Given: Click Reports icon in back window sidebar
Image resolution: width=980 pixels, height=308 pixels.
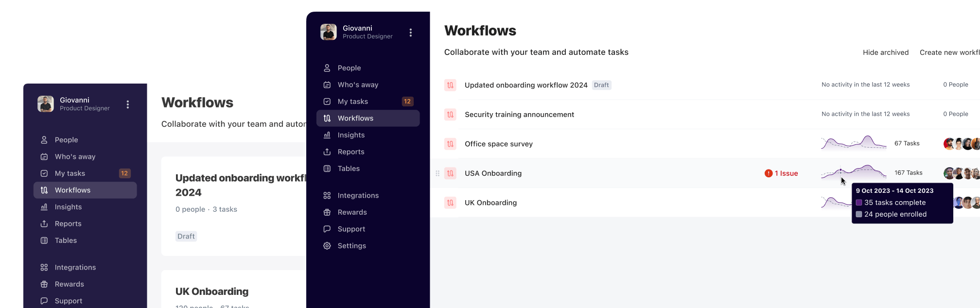Looking at the screenshot, I should [44, 223].
